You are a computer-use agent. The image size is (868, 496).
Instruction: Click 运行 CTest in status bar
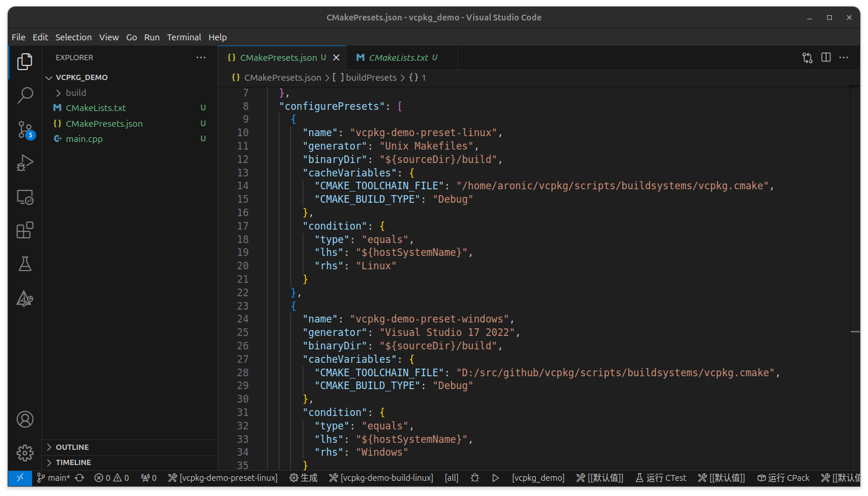point(661,478)
